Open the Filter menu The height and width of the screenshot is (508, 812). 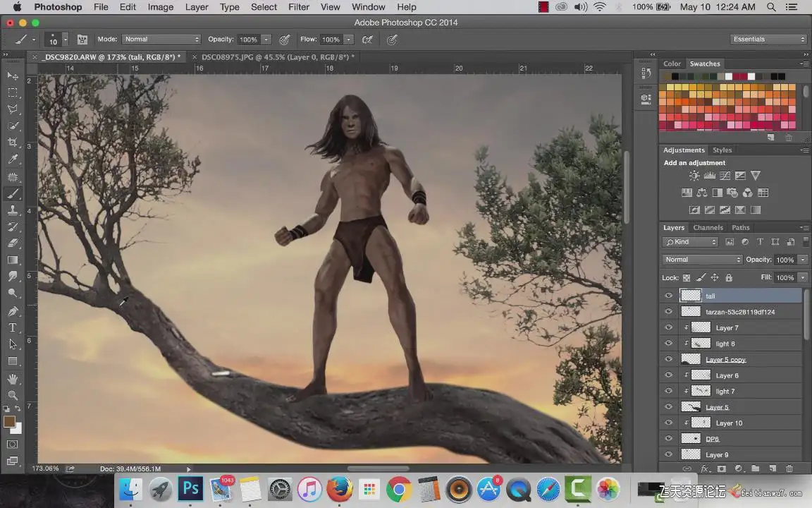(299, 7)
